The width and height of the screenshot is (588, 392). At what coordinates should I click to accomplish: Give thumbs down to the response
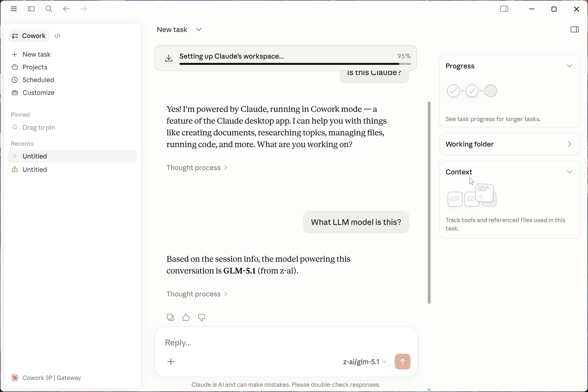(201, 317)
